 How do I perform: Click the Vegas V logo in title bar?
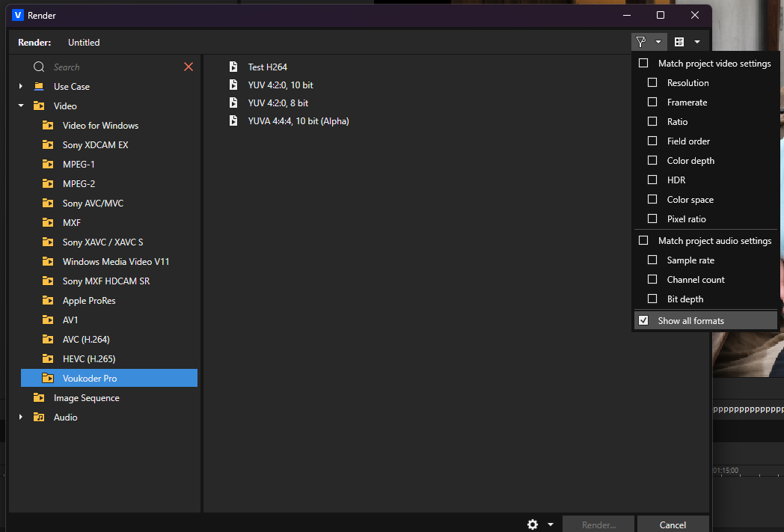[17, 15]
